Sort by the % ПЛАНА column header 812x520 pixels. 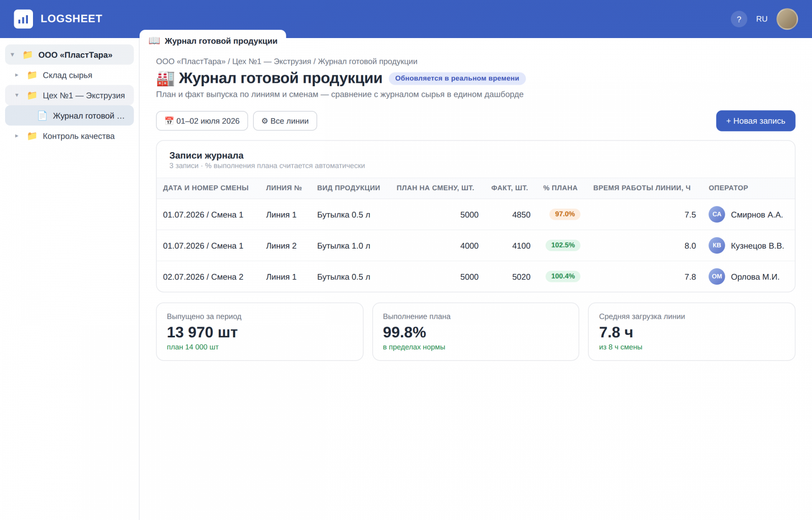(x=560, y=188)
